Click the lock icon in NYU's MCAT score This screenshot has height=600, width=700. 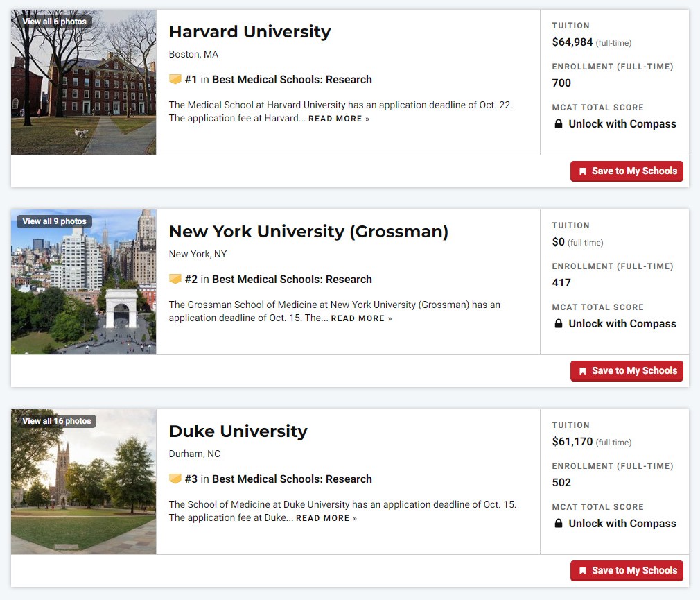(559, 324)
